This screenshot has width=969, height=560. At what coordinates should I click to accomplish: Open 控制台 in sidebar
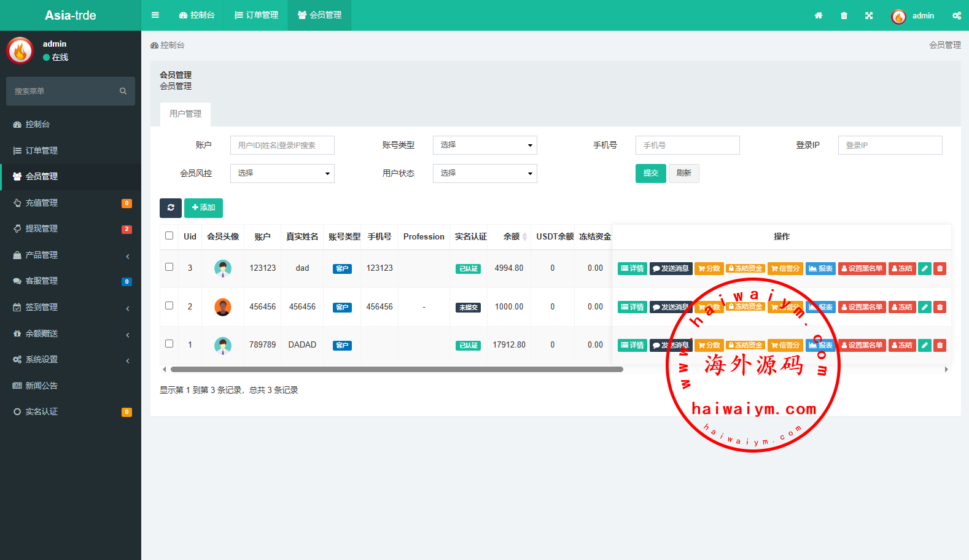pos(71,124)
